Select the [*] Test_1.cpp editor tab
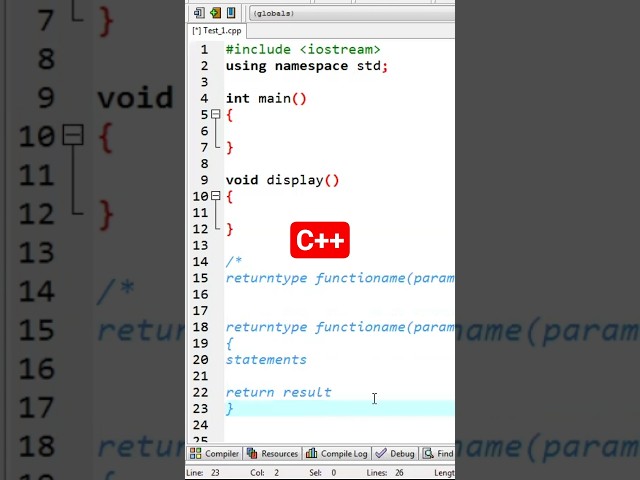Viewport: 640px width, 480px height. 217,31
